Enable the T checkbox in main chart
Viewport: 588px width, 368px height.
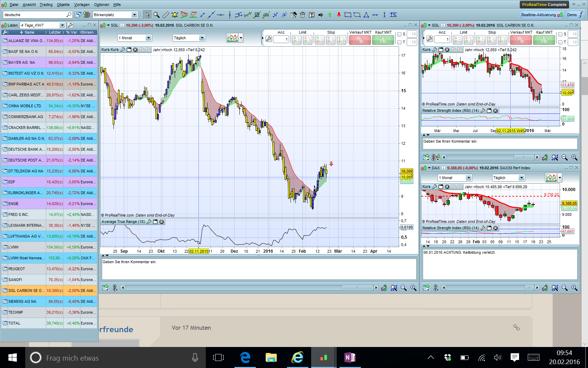399,42
